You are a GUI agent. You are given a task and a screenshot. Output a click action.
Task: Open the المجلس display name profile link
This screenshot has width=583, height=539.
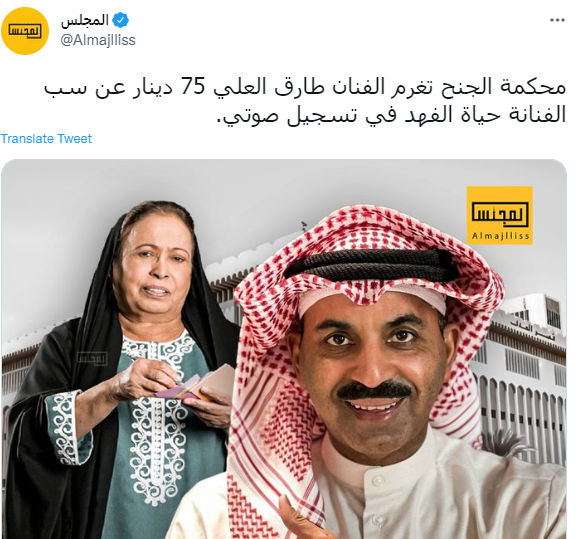click(85, 20)
